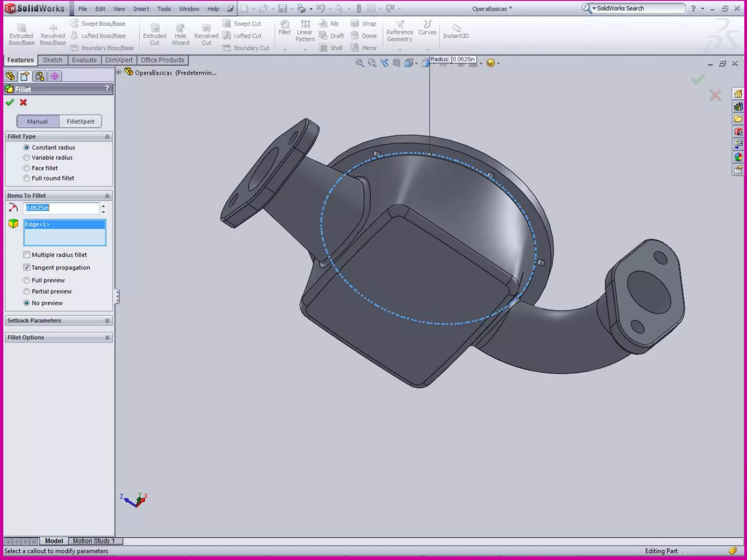Open the ConfigurationManager tab icon
747x560 pixels.
[x=40, y=76]
